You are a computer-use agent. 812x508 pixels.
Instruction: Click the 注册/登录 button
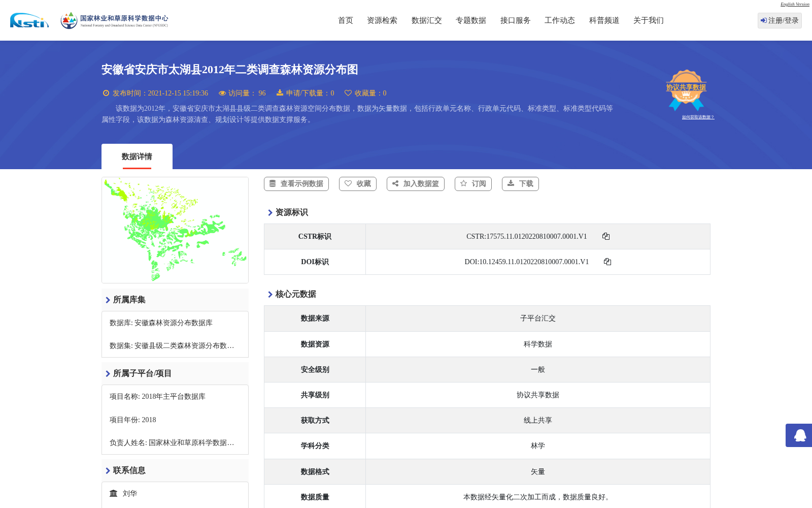[x=780, y=20]
